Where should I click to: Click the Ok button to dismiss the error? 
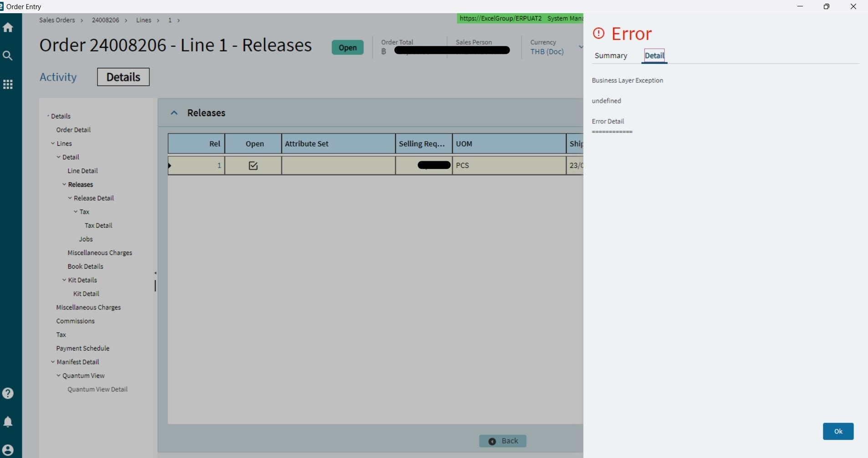(838, 431)
